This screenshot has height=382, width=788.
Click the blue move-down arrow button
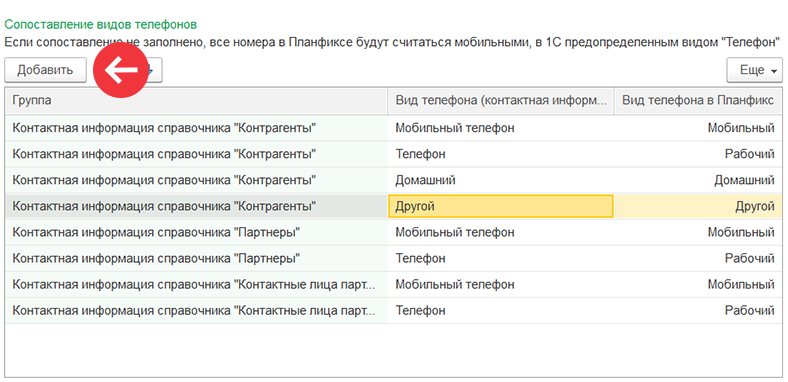151,70
